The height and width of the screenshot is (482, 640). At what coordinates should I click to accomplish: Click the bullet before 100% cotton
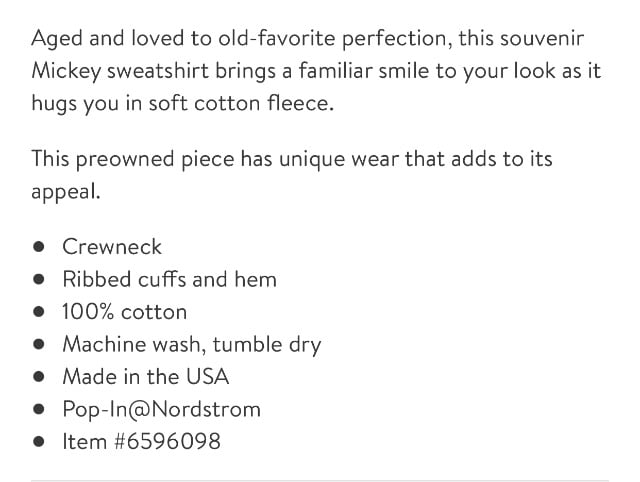click(39, 312)
